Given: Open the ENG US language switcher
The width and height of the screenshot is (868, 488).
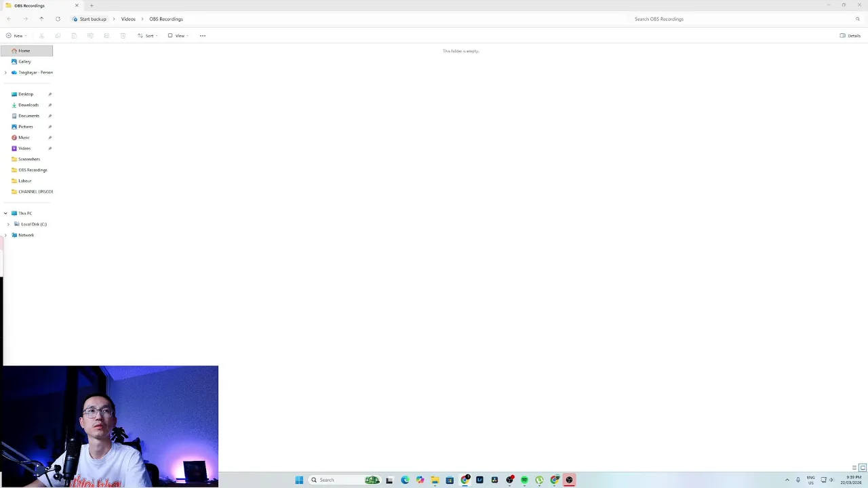Looking at the screenshot, I should 810,480.
